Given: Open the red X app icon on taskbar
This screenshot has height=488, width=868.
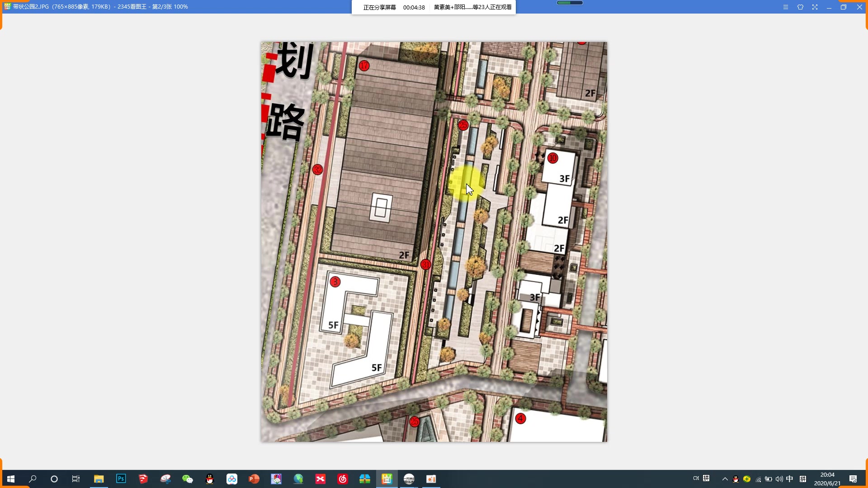Looking at the screenshot, I should pos(321,479).
